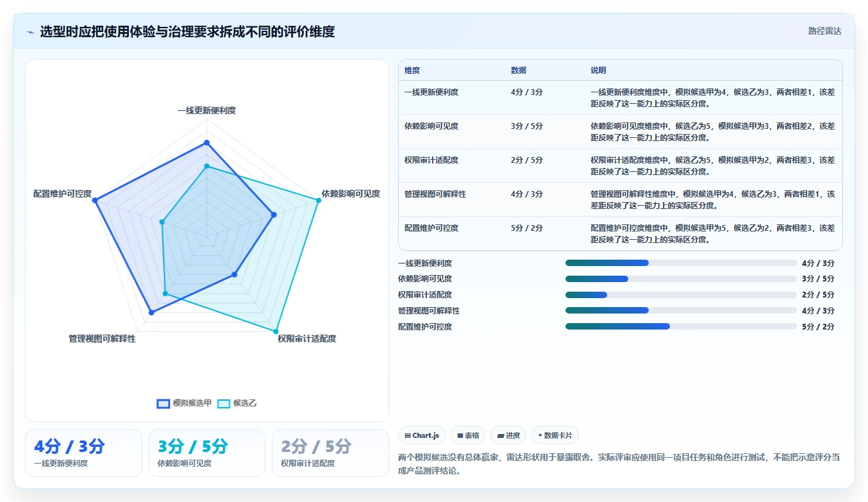Click 候选乙 data point on 权限审计适配度 axis

click(x=276, y=331)
